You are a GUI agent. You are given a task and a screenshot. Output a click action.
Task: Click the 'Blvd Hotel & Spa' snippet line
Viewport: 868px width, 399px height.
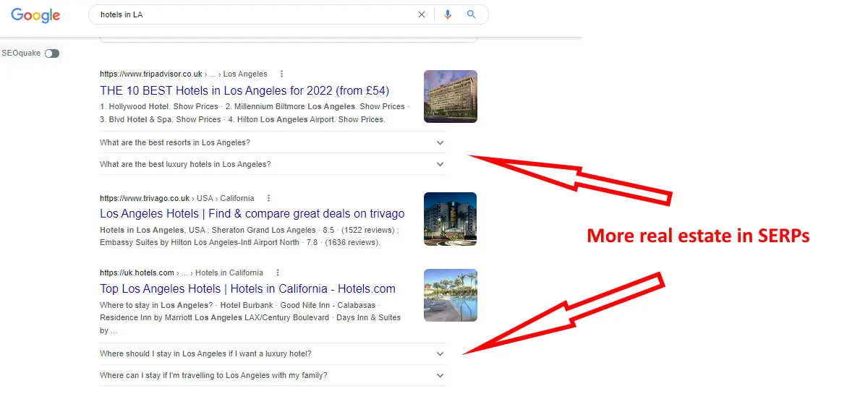242,119
